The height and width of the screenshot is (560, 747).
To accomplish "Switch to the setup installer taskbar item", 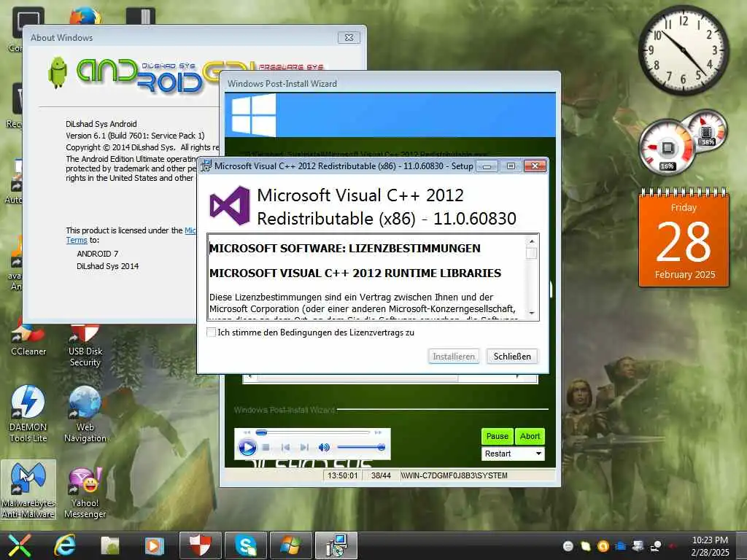I will point(336,545).
